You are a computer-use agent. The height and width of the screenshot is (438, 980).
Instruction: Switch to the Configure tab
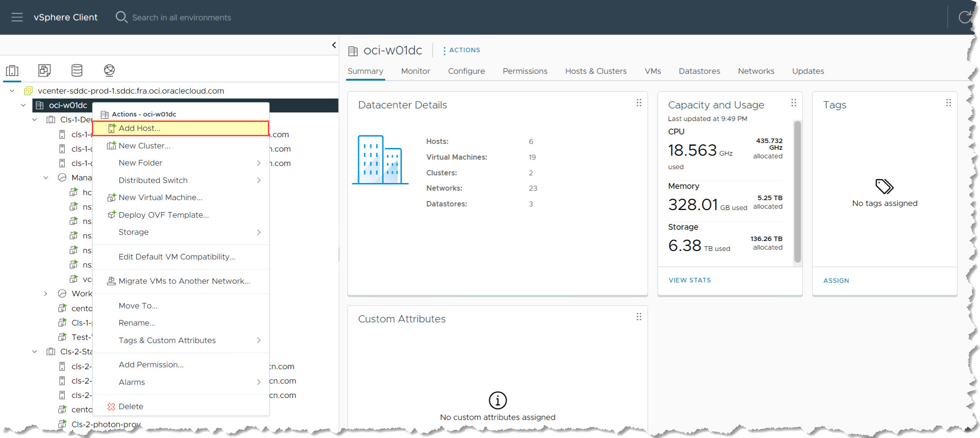pyautogui.click(x=466, y=71)
